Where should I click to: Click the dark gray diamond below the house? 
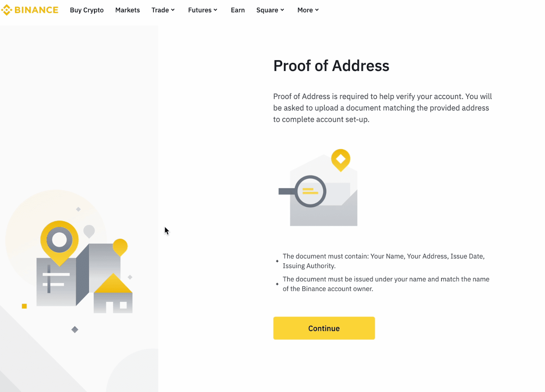(75, 329)
